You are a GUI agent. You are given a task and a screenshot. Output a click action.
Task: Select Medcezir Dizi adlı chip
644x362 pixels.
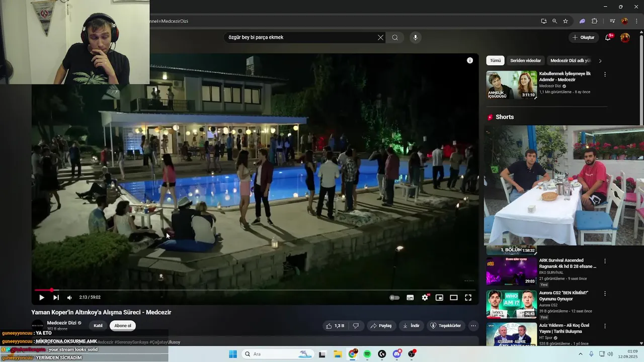(570, 60)
